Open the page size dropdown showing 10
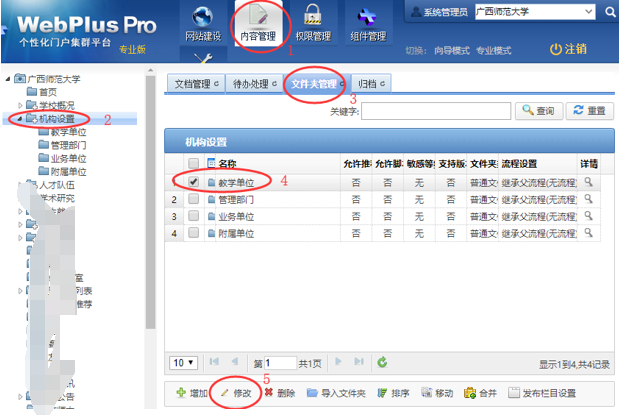The width and height of the screenshot is (619, 415). (182, 362)
